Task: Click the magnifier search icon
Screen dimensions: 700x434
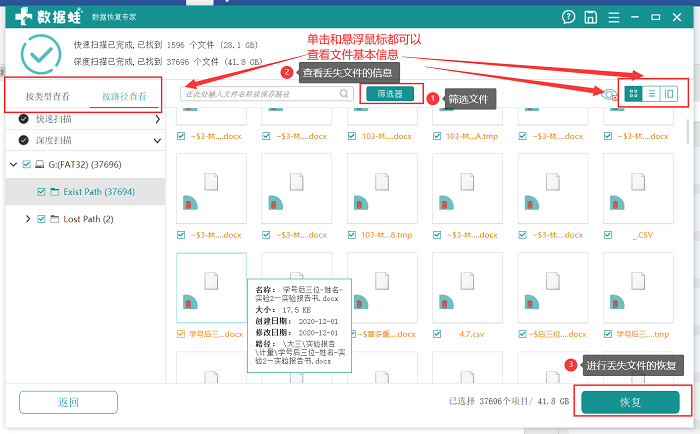Action: tap(344, 94)
